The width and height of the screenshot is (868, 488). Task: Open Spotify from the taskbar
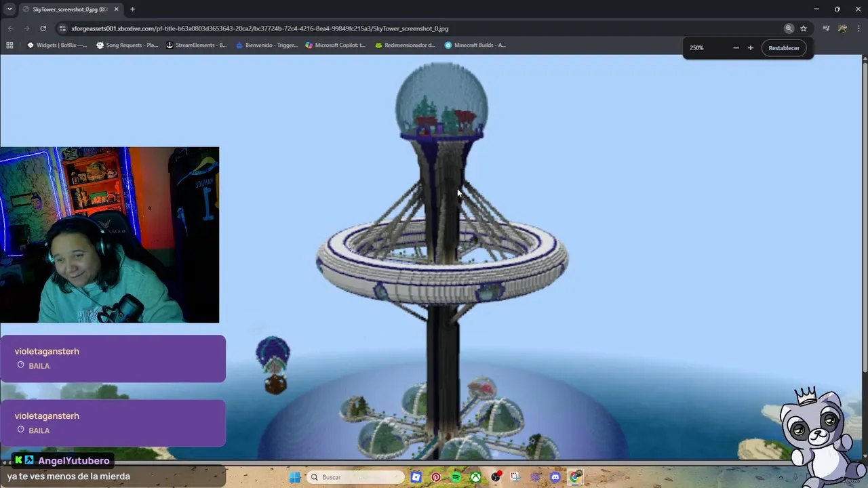(456, 477)
